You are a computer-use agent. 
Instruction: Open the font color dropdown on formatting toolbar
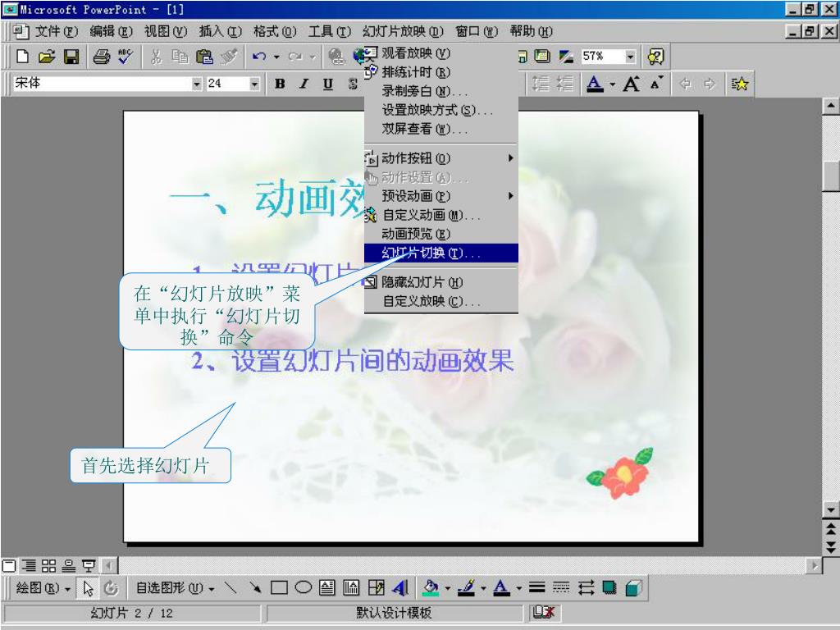[612, 84]
